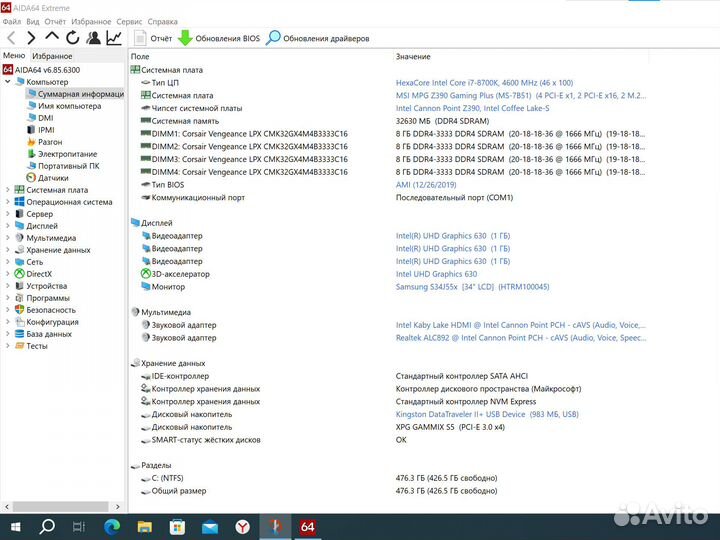Viewport: 720px width, 540px height.
Task: Open the HexaCore Intel Core i7-8700K link
Action: pos(484,83)
